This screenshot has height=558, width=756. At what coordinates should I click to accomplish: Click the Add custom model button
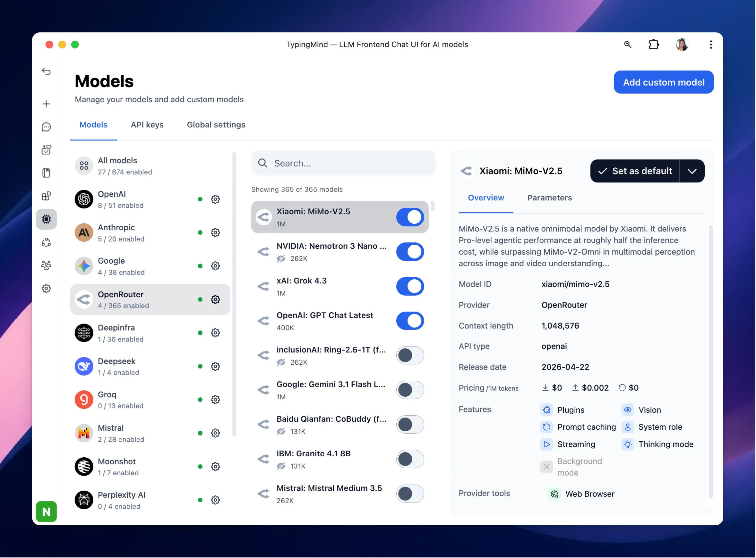[664, 82]
